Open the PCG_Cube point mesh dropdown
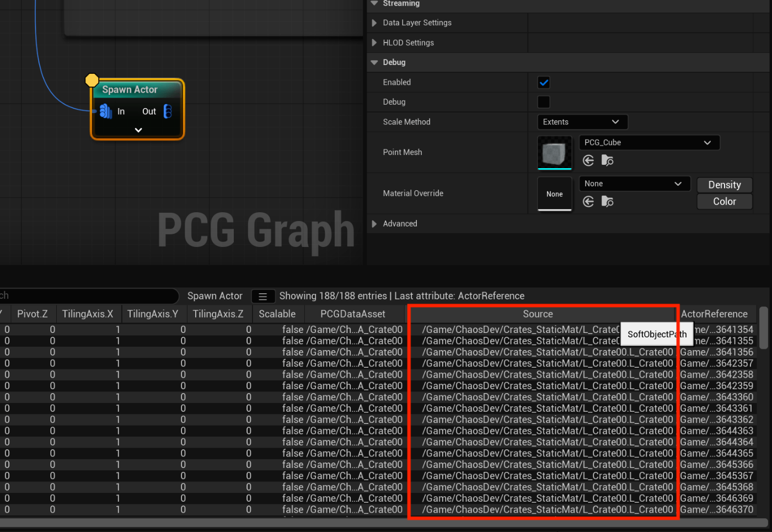Screen dimensions: 772x532 (x=649, y=143)
